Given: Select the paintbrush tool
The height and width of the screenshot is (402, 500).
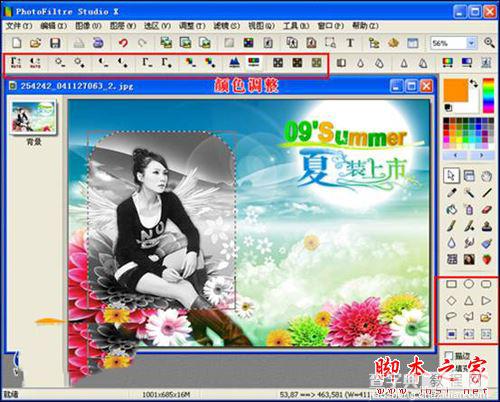Looking at the screenshot, I should tap(451, 226).
